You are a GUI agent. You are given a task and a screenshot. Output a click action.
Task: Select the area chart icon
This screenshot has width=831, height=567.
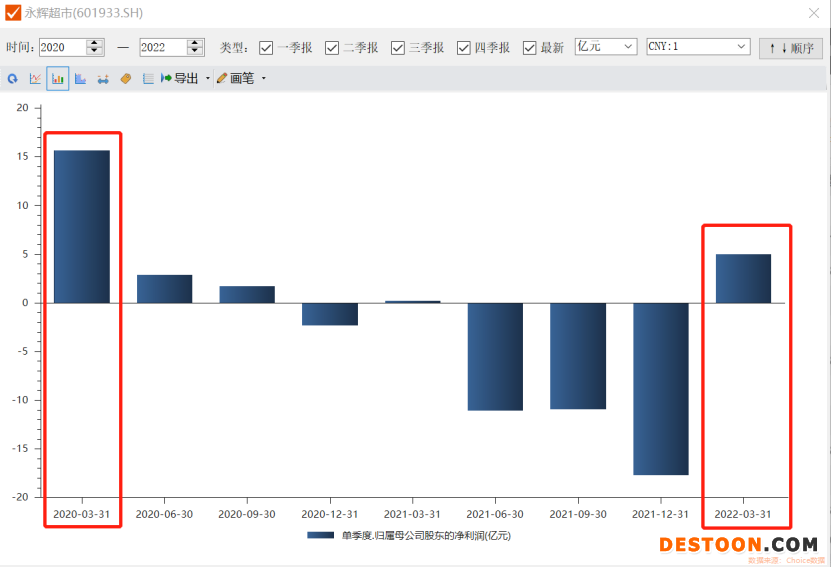(80, 78)
